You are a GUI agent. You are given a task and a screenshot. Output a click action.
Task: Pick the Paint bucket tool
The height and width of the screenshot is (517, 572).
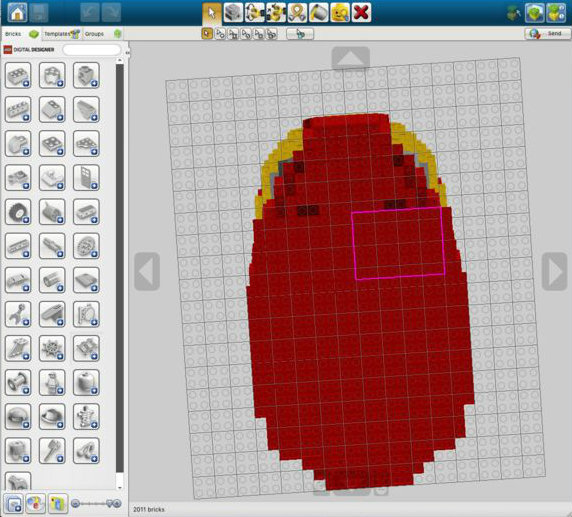coord(319,13)
